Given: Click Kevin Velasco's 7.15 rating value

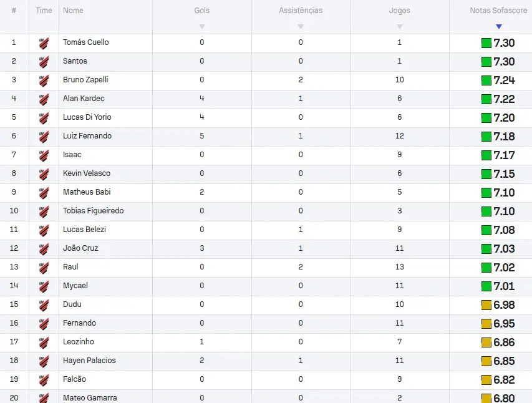Looking at the screenshot, I should point(504,174).
